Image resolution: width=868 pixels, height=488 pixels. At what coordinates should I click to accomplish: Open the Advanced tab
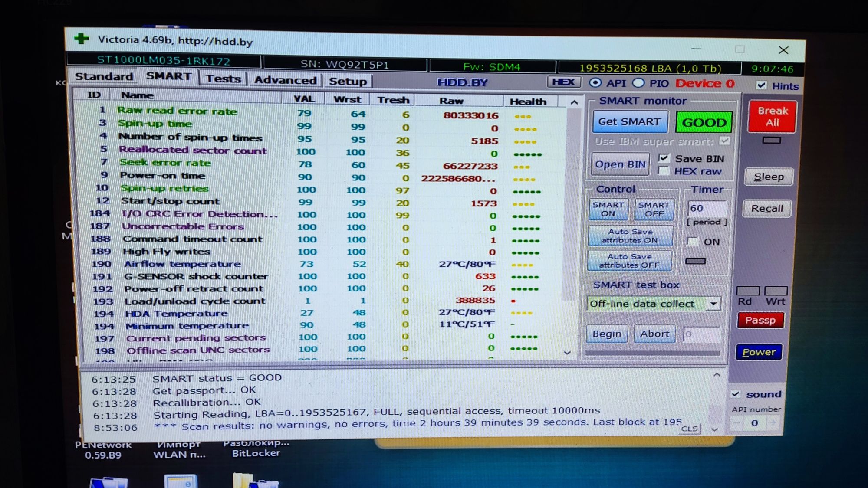tap(285, 80)
